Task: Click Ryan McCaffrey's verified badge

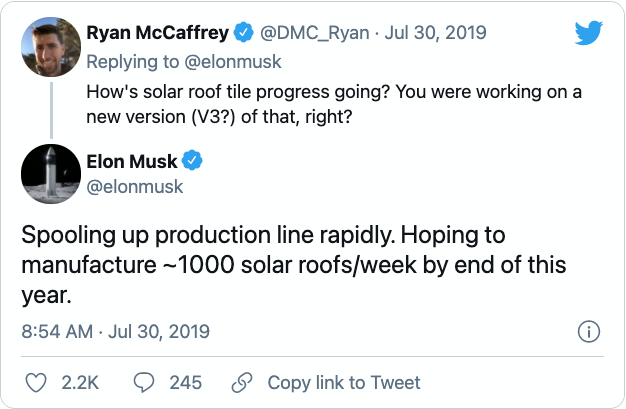Action: tap(243, 33)
